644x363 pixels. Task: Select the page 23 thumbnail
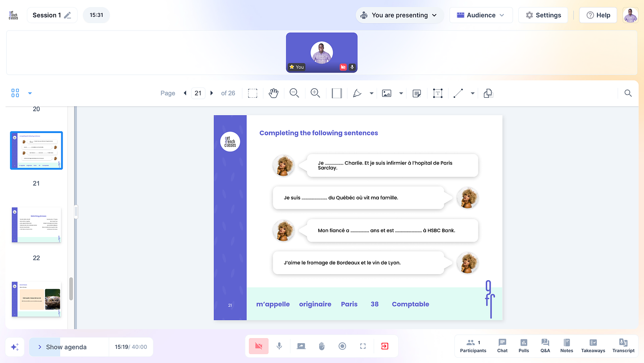point(36,300)
